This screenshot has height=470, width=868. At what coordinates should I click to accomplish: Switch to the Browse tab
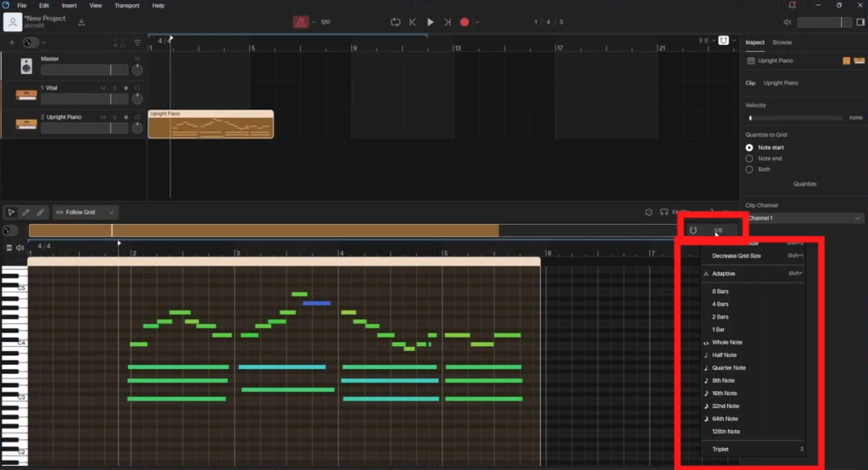coord(782,42)
